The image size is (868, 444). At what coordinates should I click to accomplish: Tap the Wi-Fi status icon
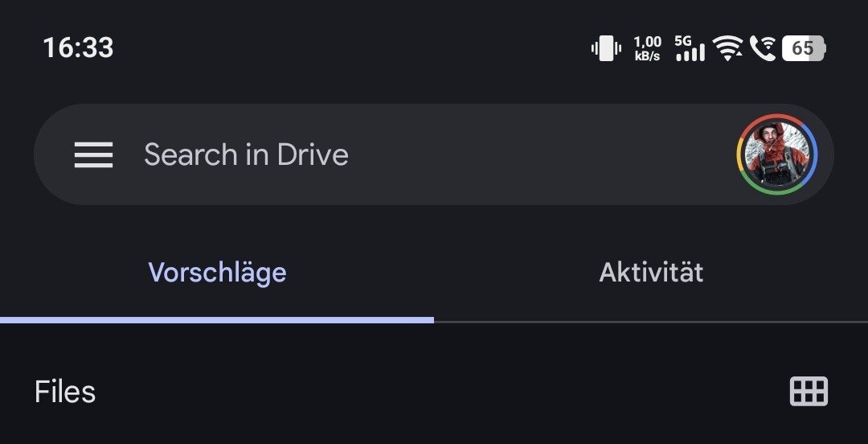click(728, 48)
